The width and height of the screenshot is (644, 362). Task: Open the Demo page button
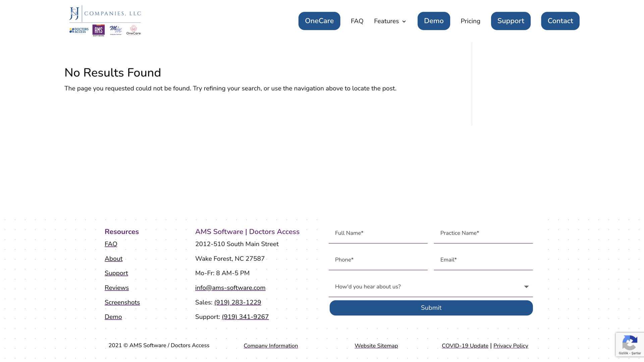(433, 21)
